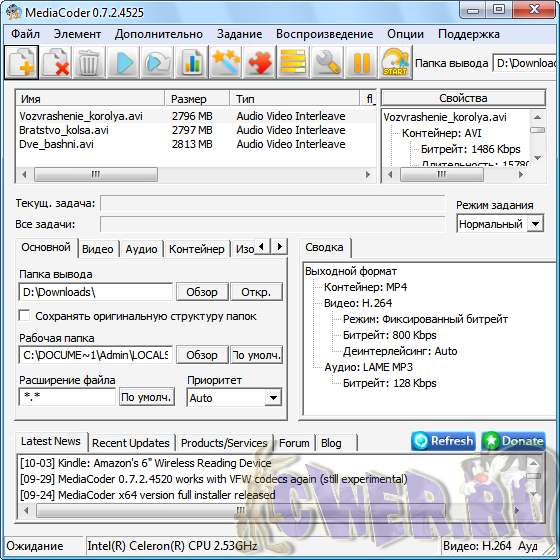Click the toolbar Папка вывода path field
Viewport: 560px width, 560px height.
525,63
